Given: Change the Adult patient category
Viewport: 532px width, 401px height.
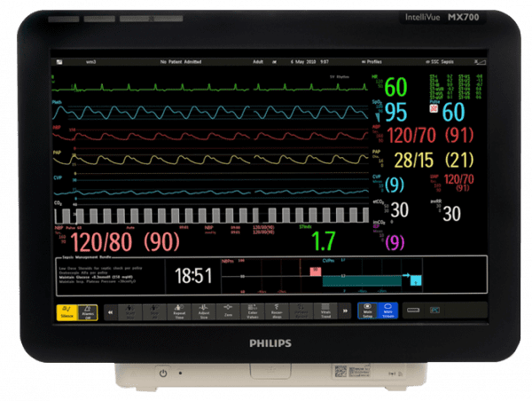Looking at the screenshot, I should click(x=258, y=62).
